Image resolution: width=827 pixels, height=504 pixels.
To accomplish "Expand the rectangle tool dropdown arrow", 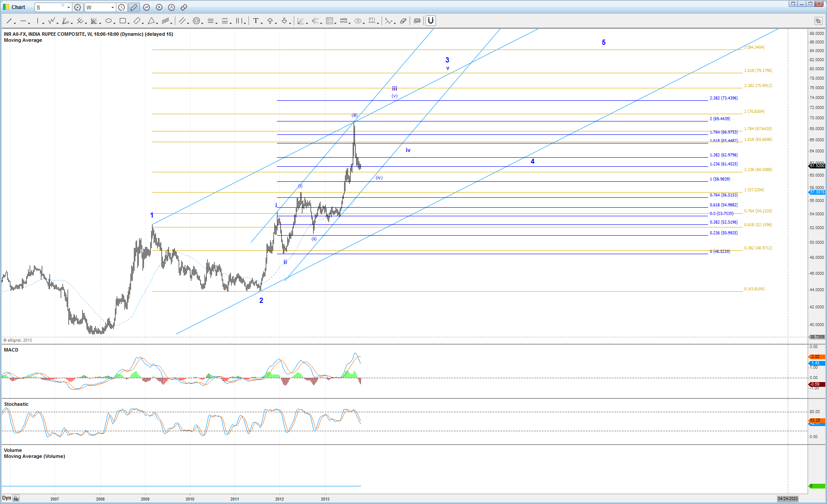I will coord(128,23).
